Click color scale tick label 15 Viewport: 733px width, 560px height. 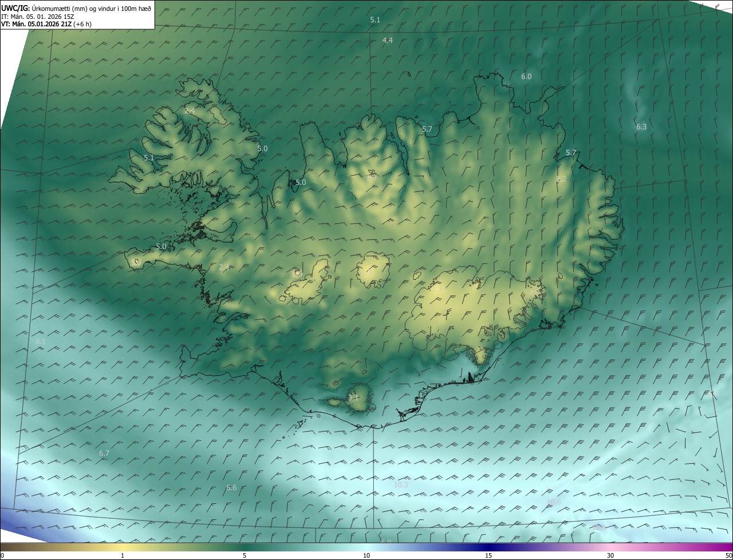(488, 555)
